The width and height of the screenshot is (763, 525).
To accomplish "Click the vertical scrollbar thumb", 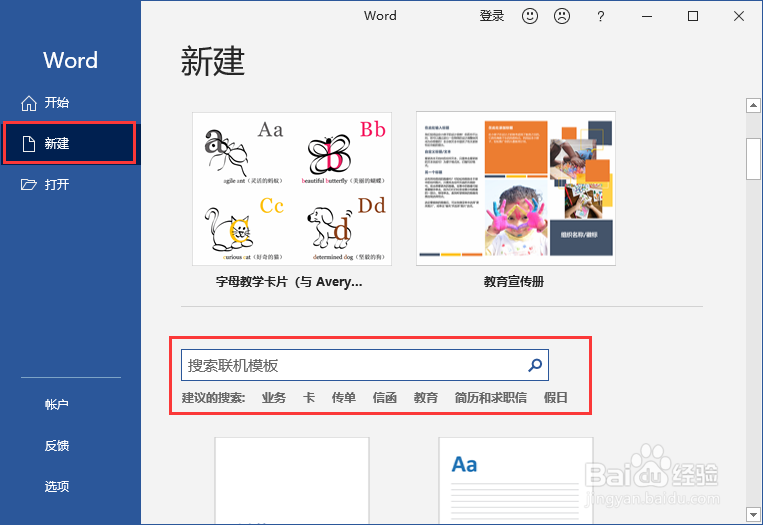I will (x=753, y=159).
